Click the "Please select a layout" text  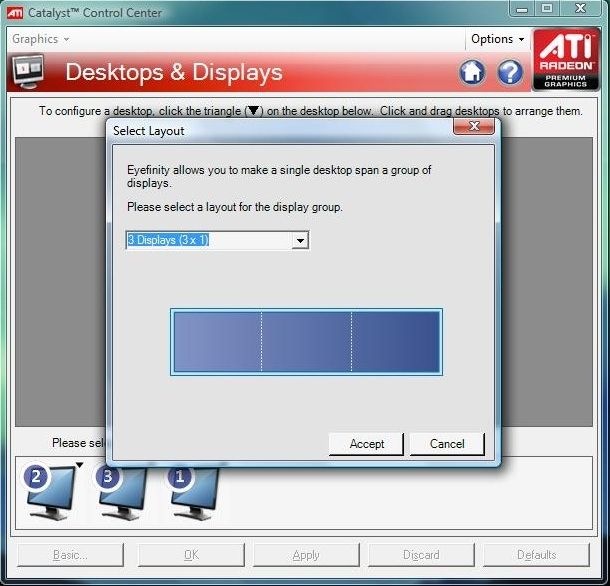(x=235, y=207)
